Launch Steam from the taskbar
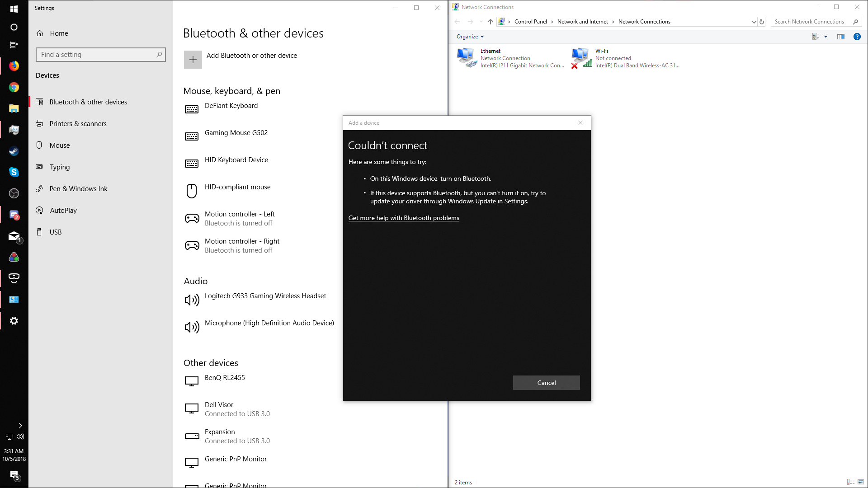Image resolution: width=868 pixels, height=488 pixels. tap(14, 151)
